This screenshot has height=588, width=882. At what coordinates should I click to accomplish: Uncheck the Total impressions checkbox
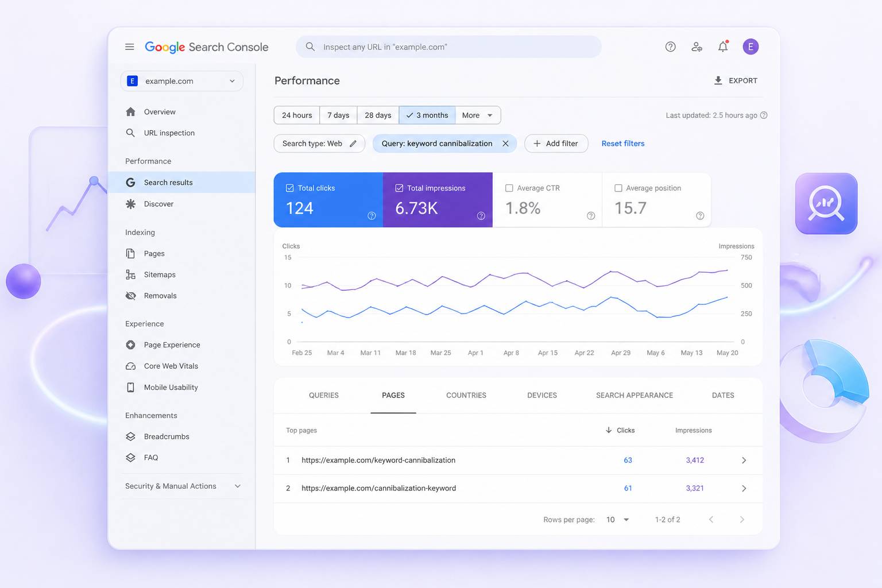coord(399,188)
